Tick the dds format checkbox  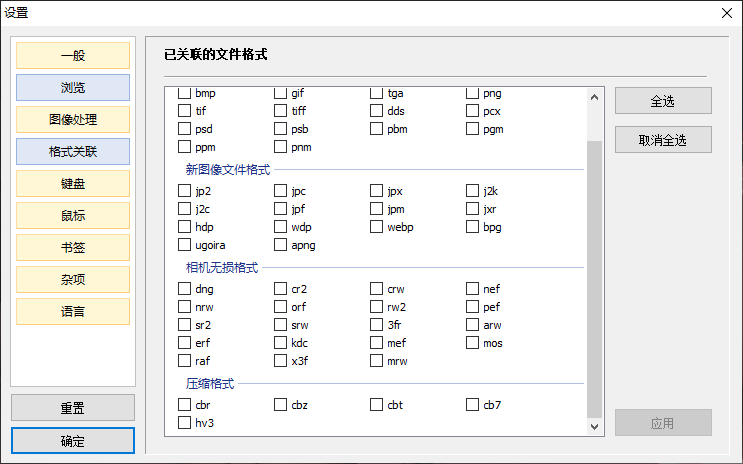point(376,111)
